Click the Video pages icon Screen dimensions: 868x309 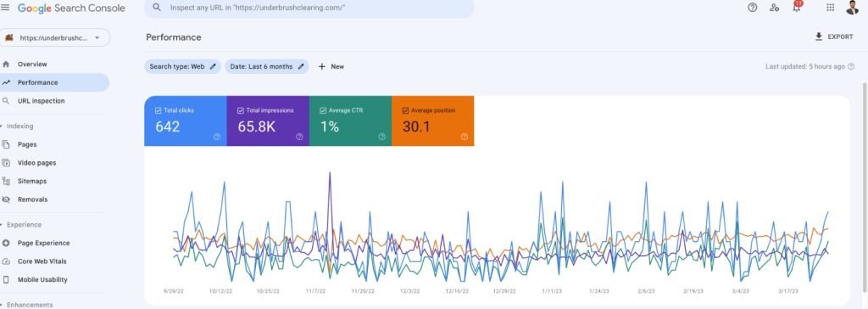click(x=6, y=162)
